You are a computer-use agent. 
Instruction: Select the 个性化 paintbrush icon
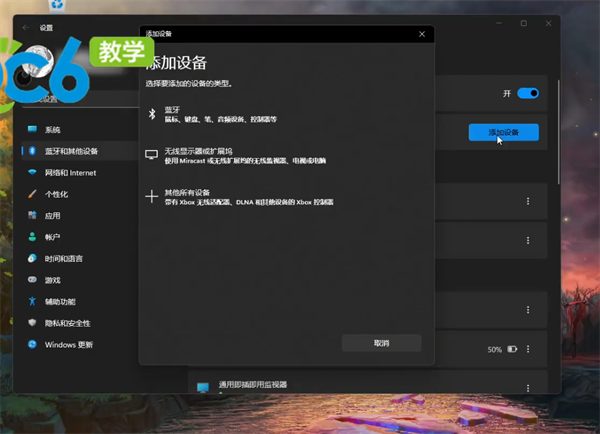(x=32, y=194)
